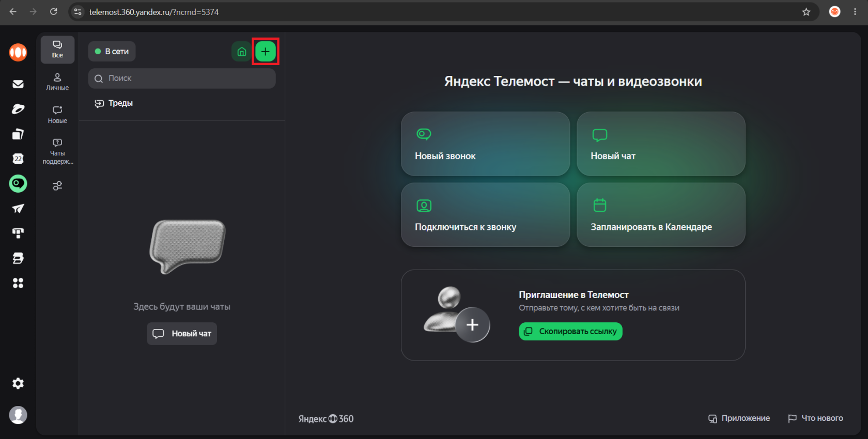Select the active Telemost sidebar icon
The image size is (868, 439).
(x=18, y=183)
